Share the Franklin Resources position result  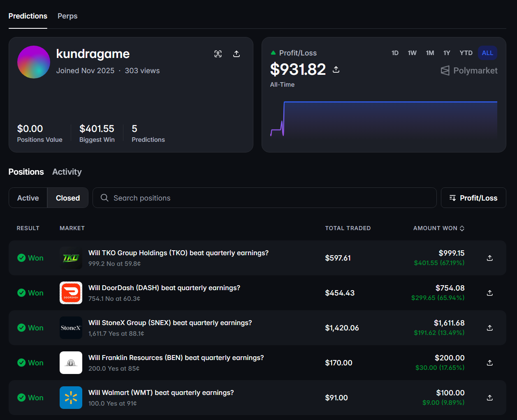click(490, 363)
